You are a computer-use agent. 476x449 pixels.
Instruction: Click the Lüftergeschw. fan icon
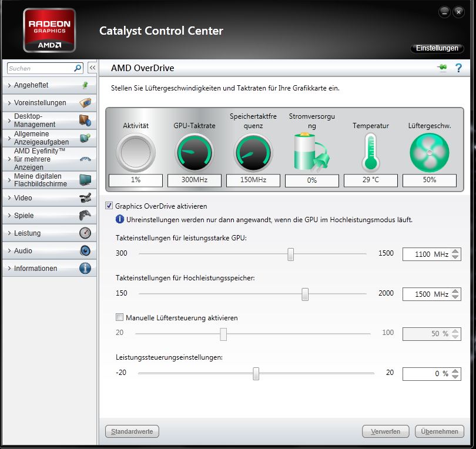(429, 153)
